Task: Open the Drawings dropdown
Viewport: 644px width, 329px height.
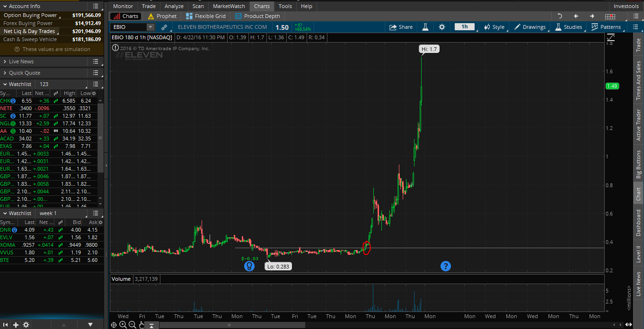Action: [x=530, y=27]
